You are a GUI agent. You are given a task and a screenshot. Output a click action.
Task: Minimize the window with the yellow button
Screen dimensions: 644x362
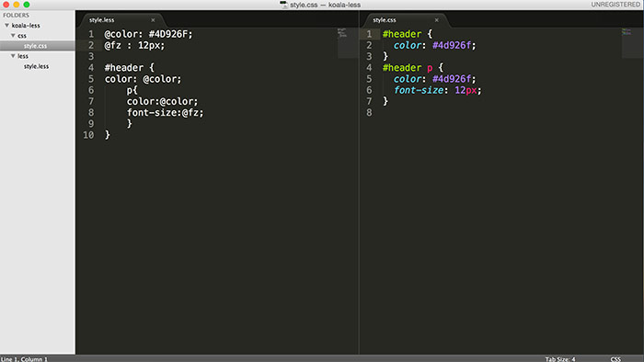16,5
